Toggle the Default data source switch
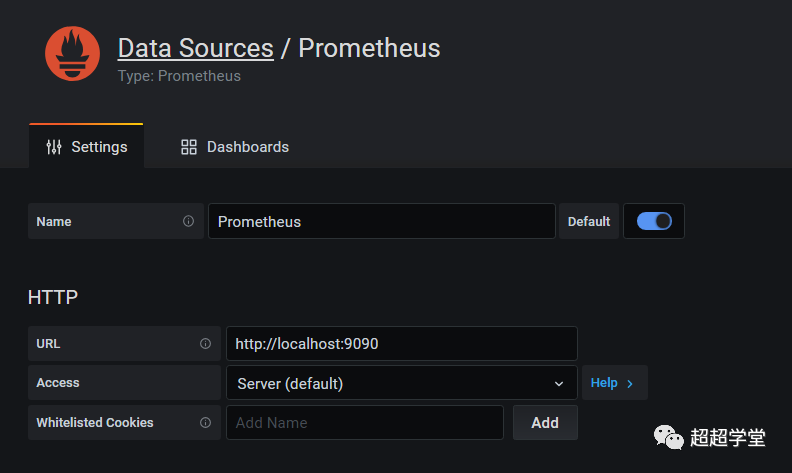Image resolution: width=792 pixels, height=473 pixels. tap(654, 221)
